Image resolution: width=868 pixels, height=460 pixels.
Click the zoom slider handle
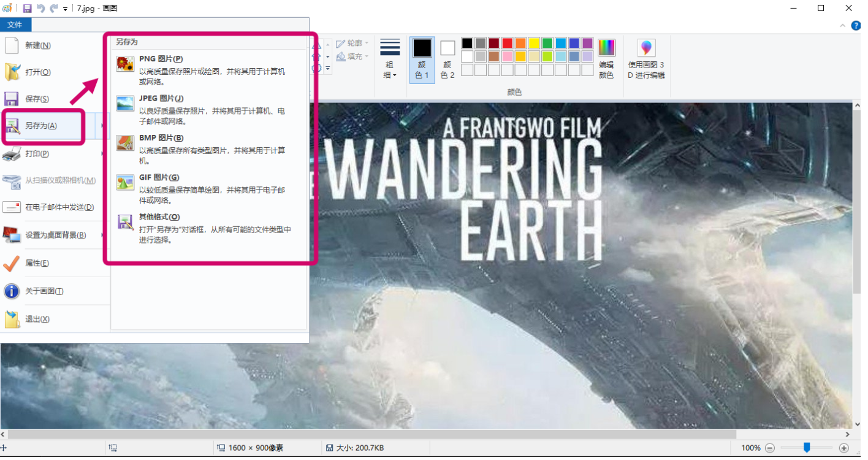coord(807,448)
